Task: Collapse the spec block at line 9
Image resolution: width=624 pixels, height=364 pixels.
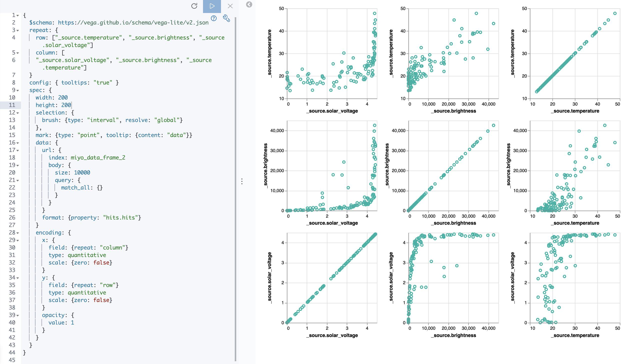Action: tap(18, 90)
